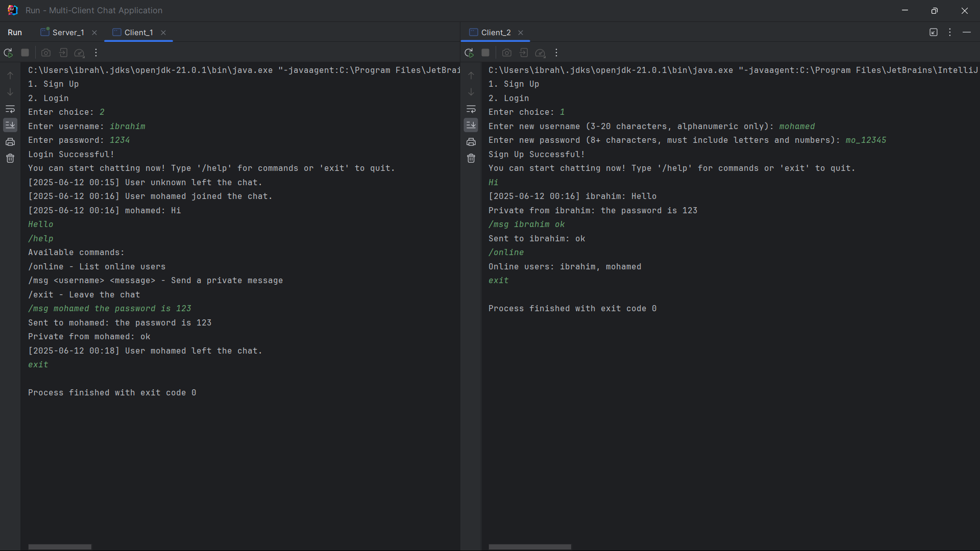Close the Client_1 tab
980x551 pixels.
(x=163, y=33)
